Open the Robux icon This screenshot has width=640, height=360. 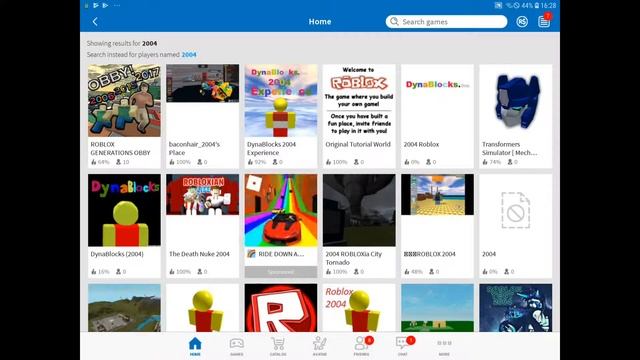coord(522,22)
